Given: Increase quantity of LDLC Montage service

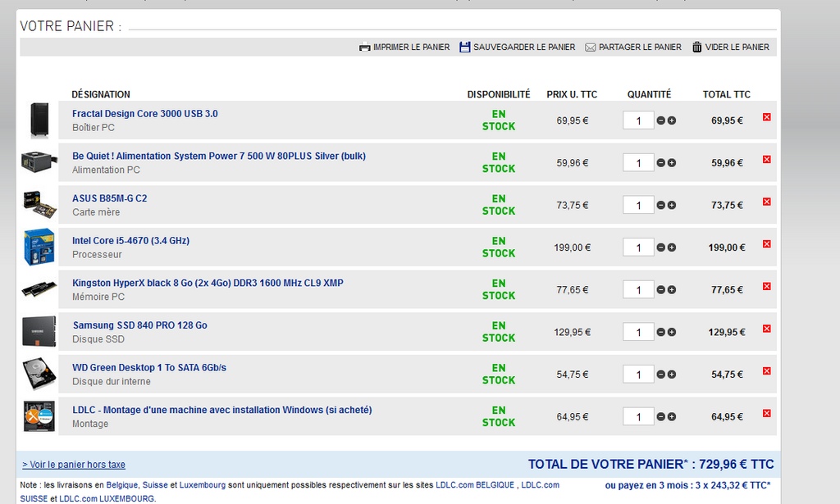Looking at the screenshot, I should pyautogui.click(x=672, y=416).
